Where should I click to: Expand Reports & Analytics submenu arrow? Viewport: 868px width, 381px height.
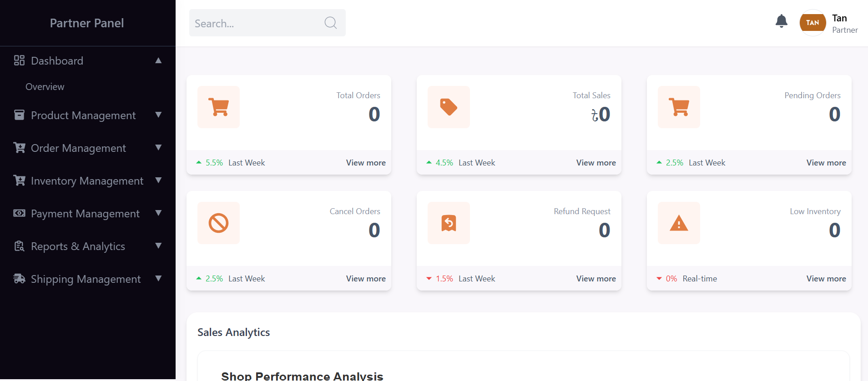tap(158, 246)
